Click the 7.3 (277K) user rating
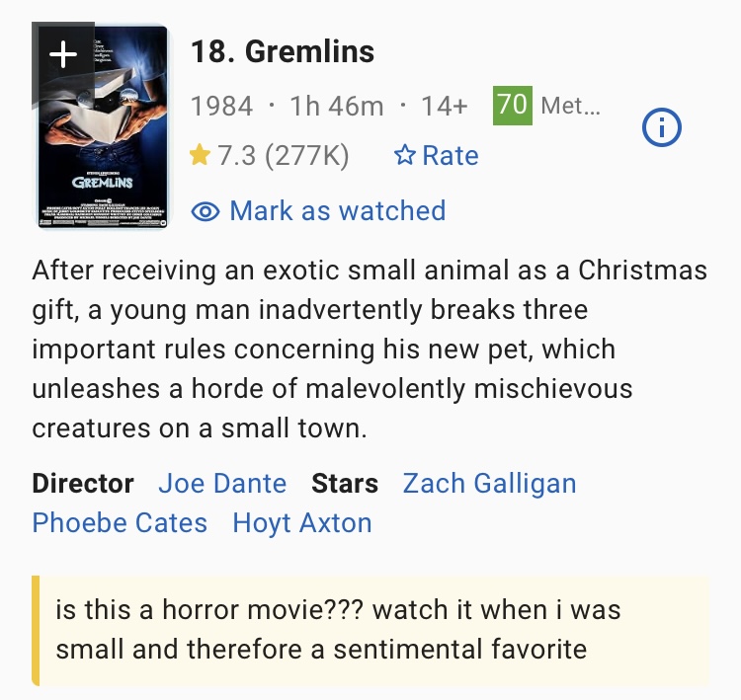This screenshot has width=741, height=700. pos(284,155)
